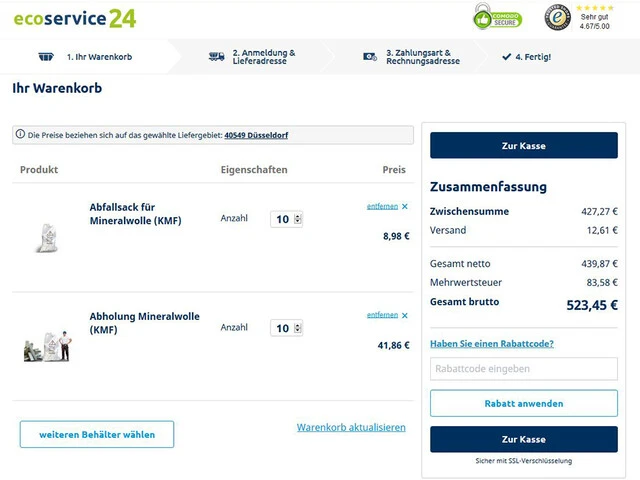Click the X icon to remove Abfallsack
640x480 pixels.
[x=404, y=207]
